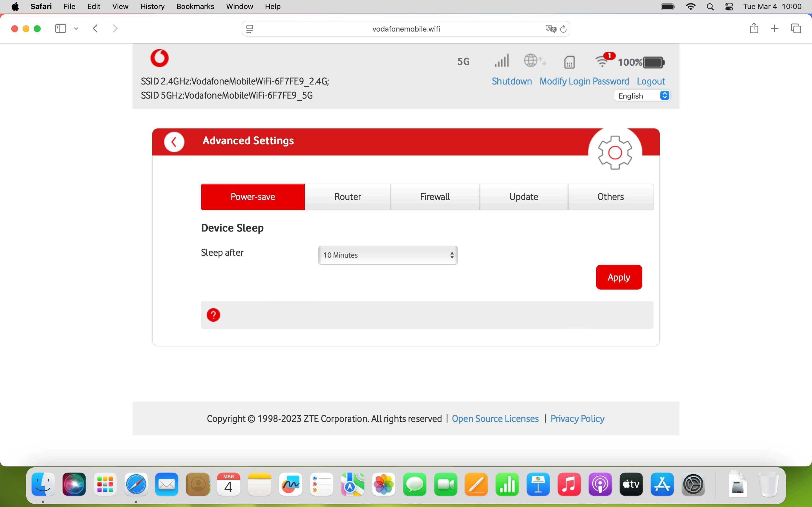Click the Vodafone logo icon
Image resolution: width=812 pixels, height=507 pixels.
pos(159,58)
